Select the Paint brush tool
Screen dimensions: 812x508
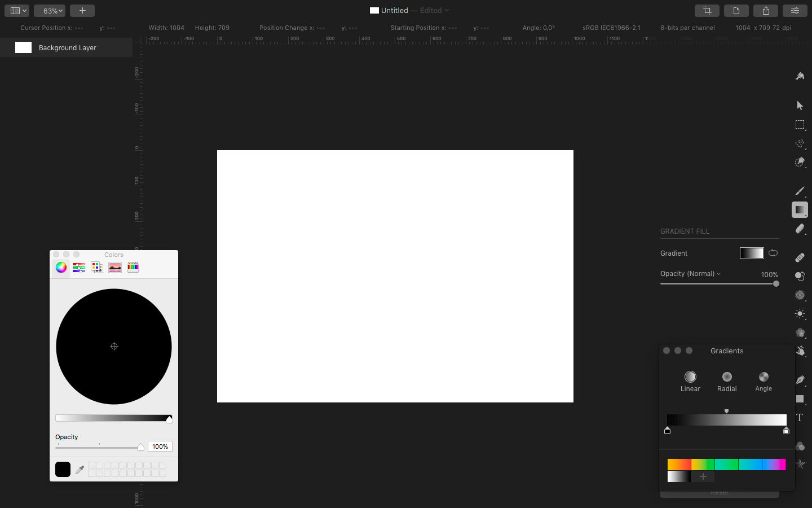point(800,191)
